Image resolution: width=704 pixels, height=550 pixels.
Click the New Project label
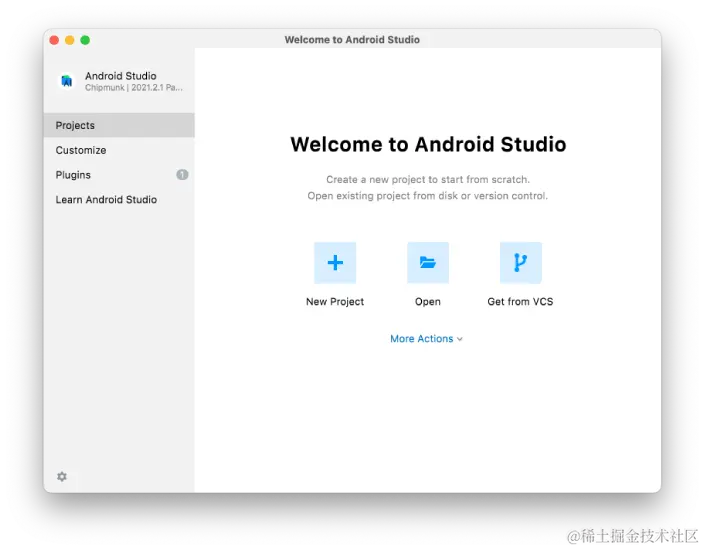click(335, 302)
